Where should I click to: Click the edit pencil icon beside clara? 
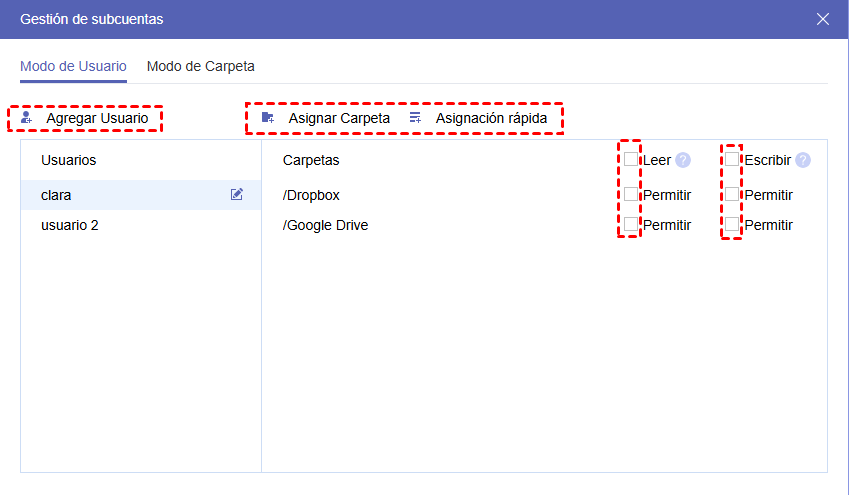tap(237, 194)
